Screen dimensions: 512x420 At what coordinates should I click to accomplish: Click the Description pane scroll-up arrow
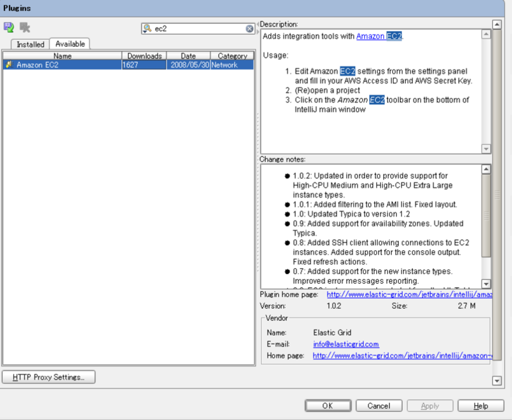486,34
